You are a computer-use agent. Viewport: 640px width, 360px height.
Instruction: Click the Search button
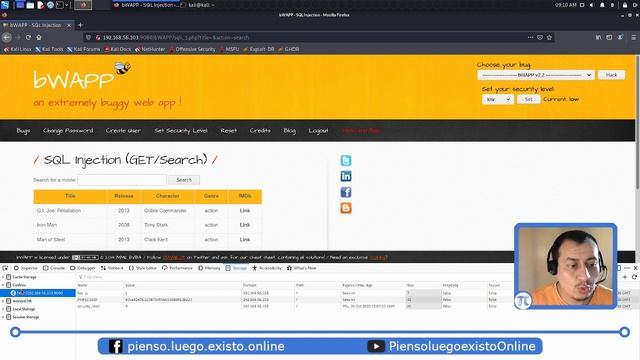click(184, 180)
